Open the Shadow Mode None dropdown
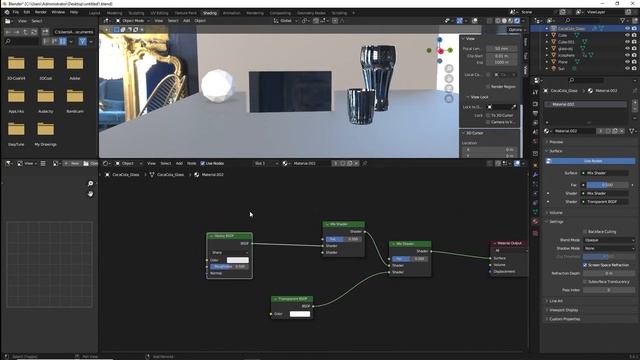Viewport: 640px width, 360px height. point(609,248)
